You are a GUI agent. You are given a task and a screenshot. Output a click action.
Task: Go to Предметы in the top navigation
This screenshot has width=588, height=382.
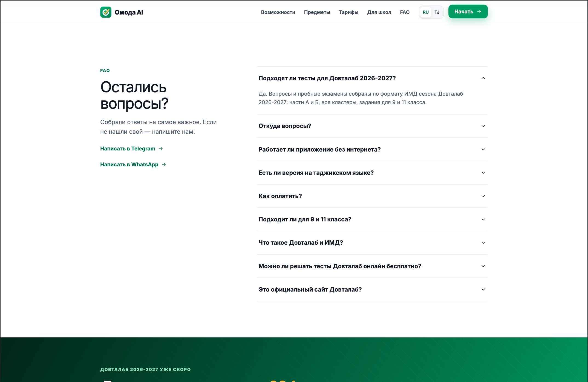click(x=317, y=12)
